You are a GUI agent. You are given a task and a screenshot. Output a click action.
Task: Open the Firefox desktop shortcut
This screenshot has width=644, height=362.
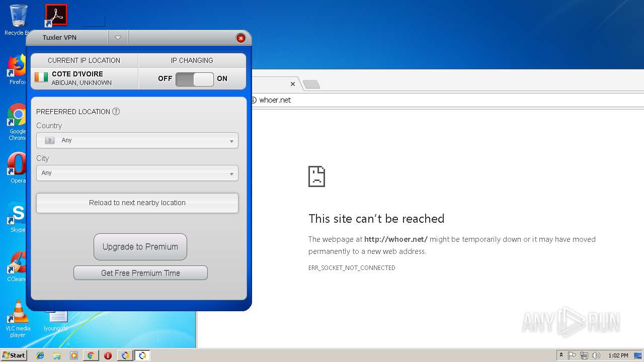[17, 70]
